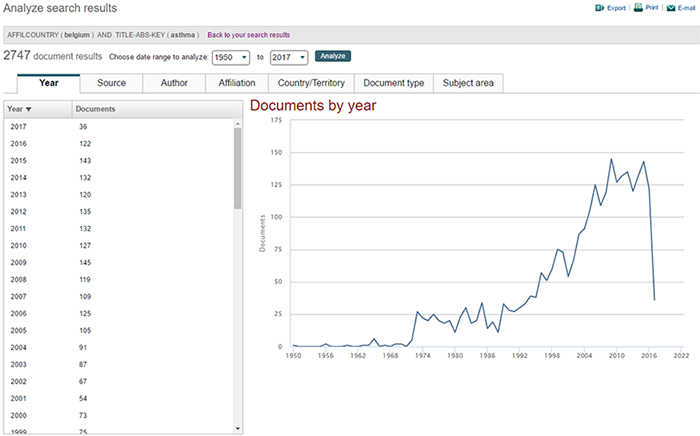Click the Documents column header
700x436 pixels.
click(x=96, y=108)
